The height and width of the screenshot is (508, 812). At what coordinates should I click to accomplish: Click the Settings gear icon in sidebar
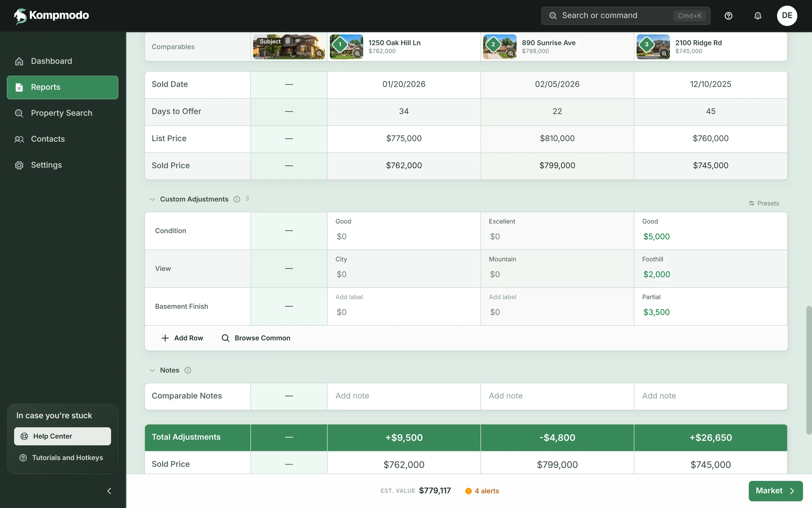[x=19, y=165]
